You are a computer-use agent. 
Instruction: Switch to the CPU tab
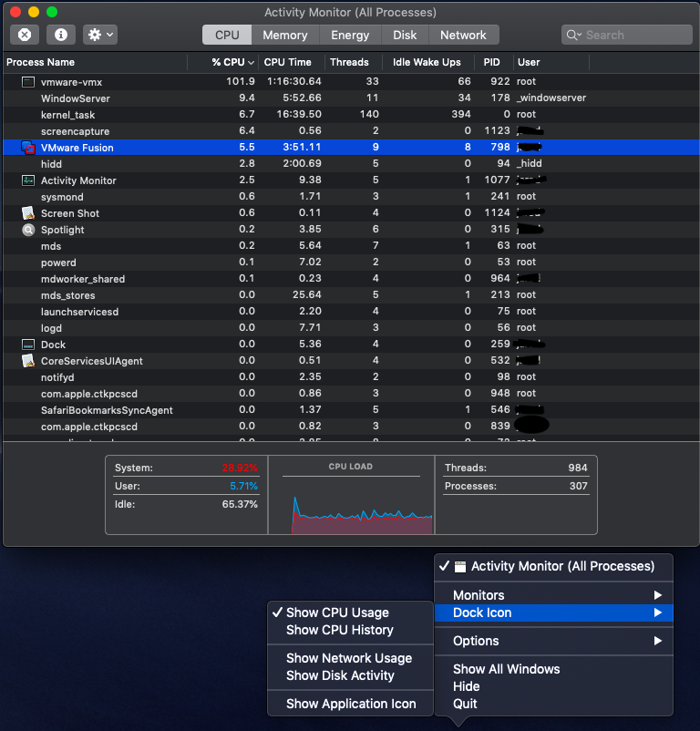click(227, 35)
